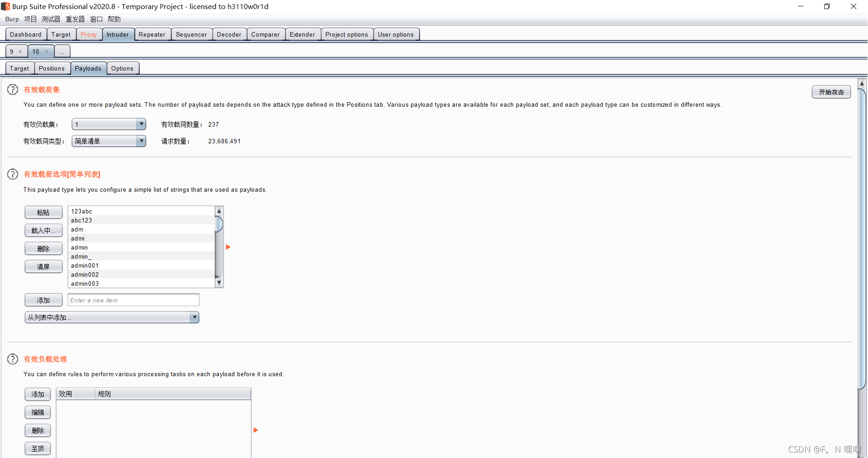The image size is (868, 458).
Task: Select payload entry admin
Action: 142,247
